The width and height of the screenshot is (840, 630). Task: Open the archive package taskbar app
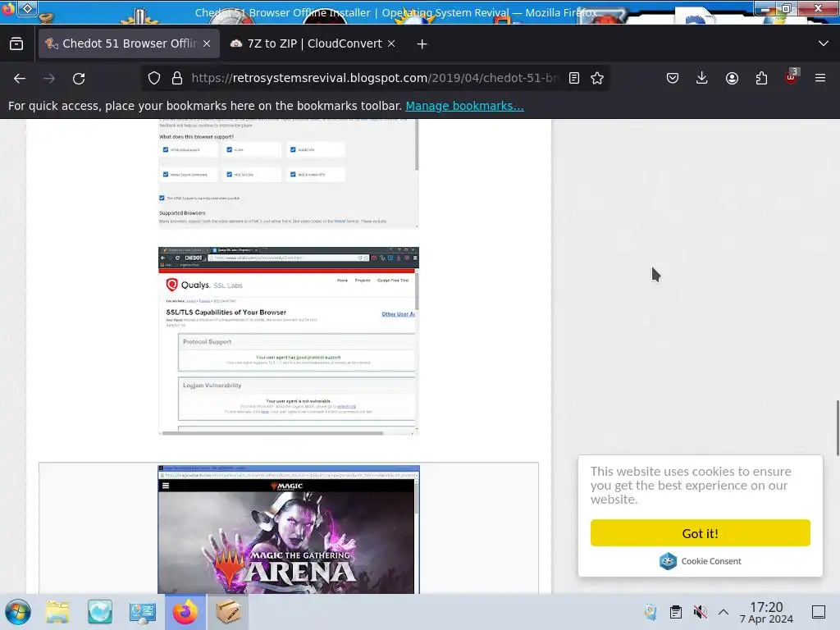(228, 612)
